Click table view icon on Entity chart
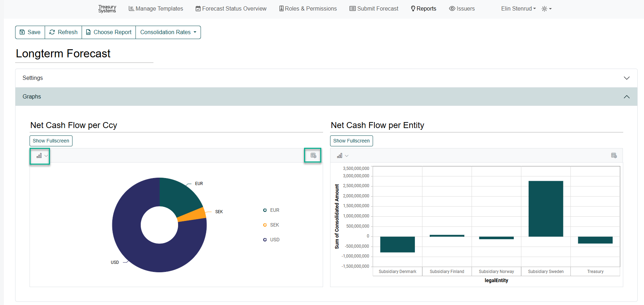This screenshot has height=305, width=644. (614, 155)
